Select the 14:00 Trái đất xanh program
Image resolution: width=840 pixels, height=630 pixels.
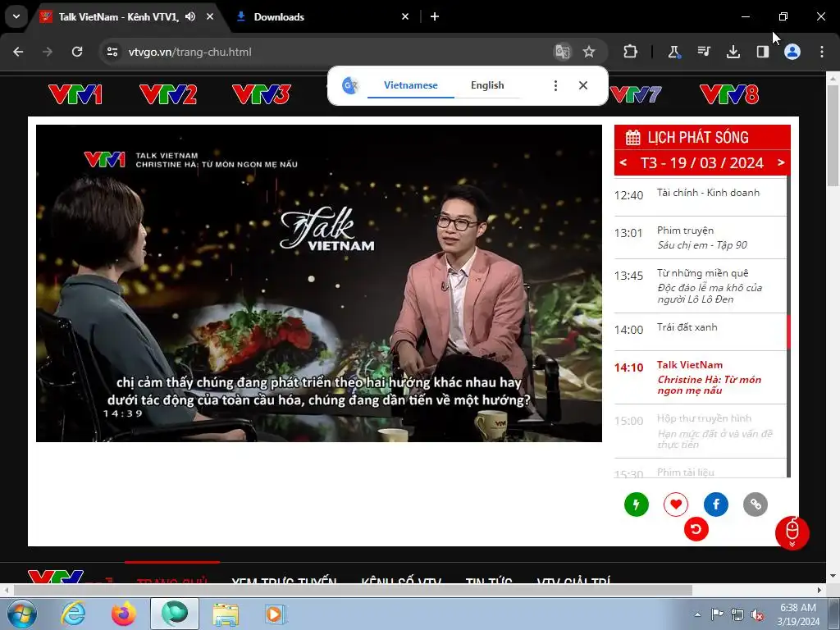pyautogui.click(x=700, y=332)
